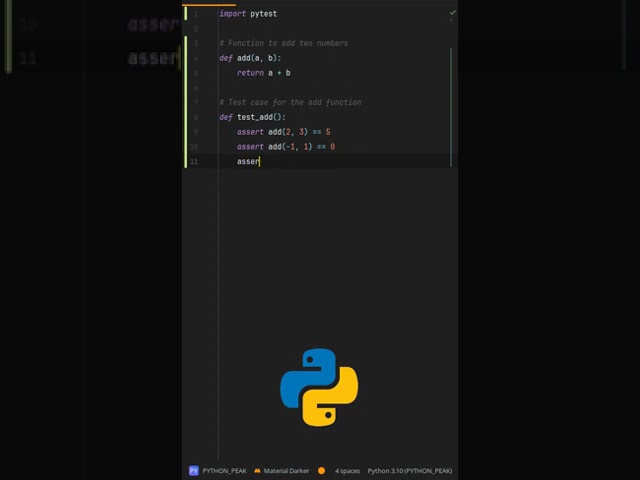Click the '# Function to add two numbers' comment

point(284,43)
